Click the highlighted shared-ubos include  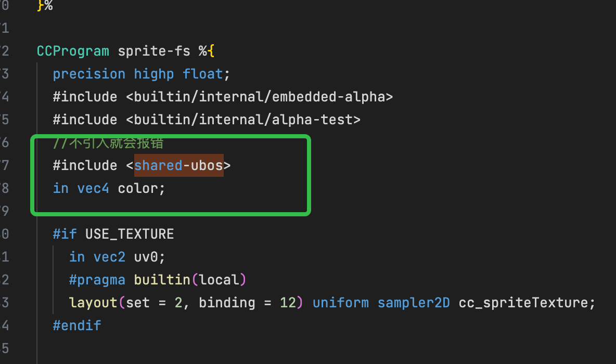coord(178,165)
